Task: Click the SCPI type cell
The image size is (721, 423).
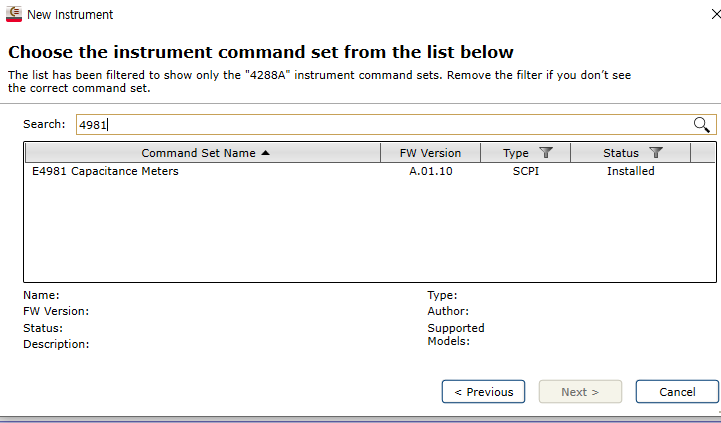Action: coord(525,171)
